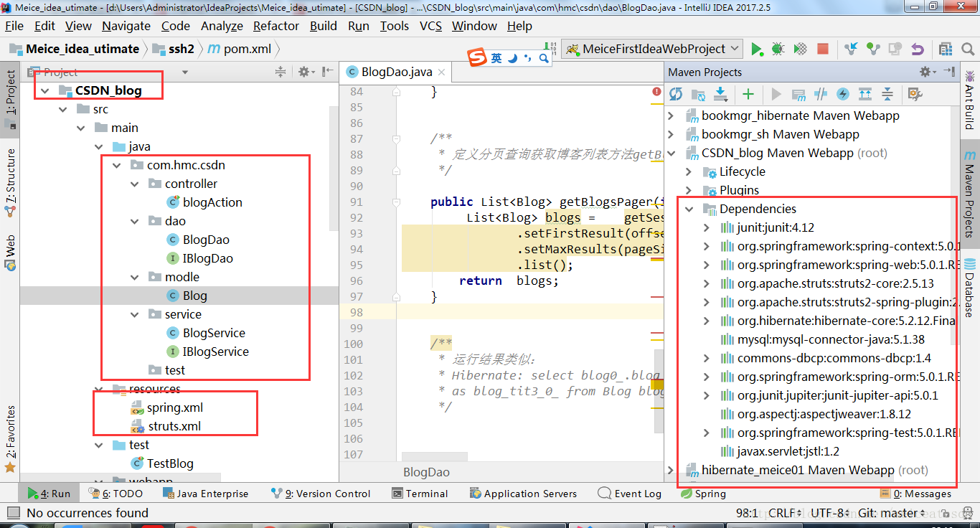980x528 pixels.
Task: Revert changes using the purple undo arrow
Action: pos(917,49)
